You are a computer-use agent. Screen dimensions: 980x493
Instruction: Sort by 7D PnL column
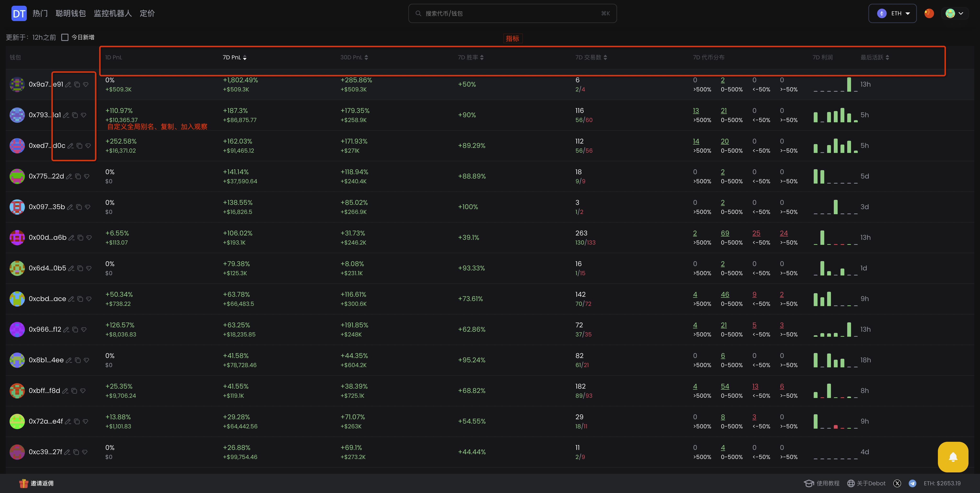[x=234, y=57]
